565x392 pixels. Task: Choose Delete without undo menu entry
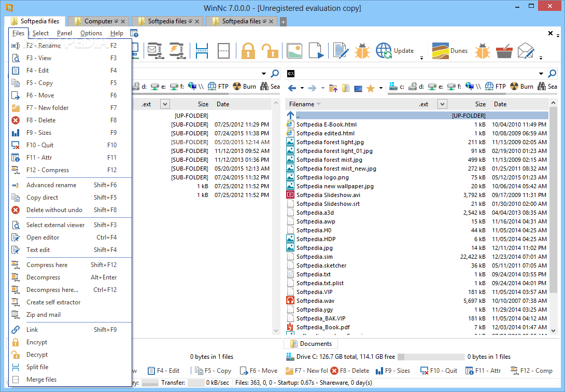click(70, 210)
